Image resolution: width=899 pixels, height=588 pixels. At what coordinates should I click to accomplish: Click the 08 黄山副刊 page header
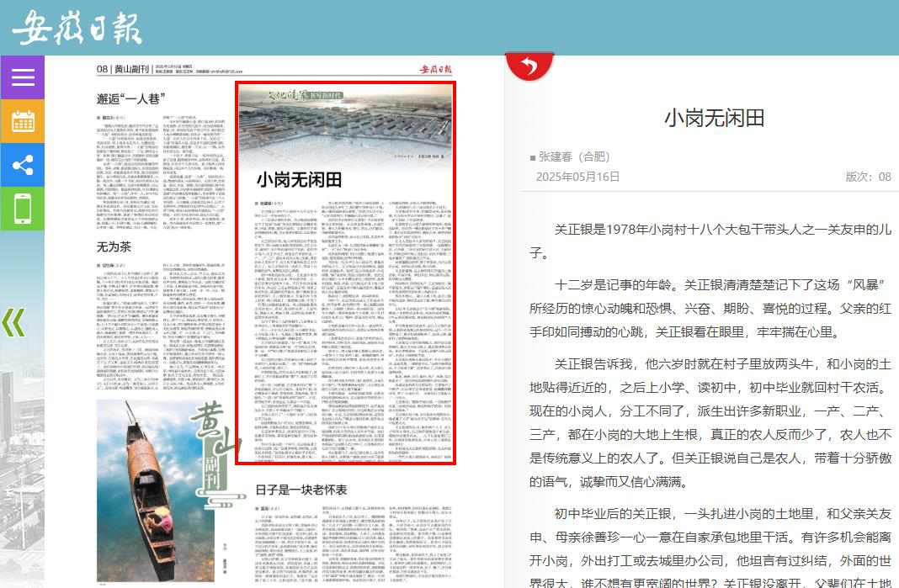(123, 69)
